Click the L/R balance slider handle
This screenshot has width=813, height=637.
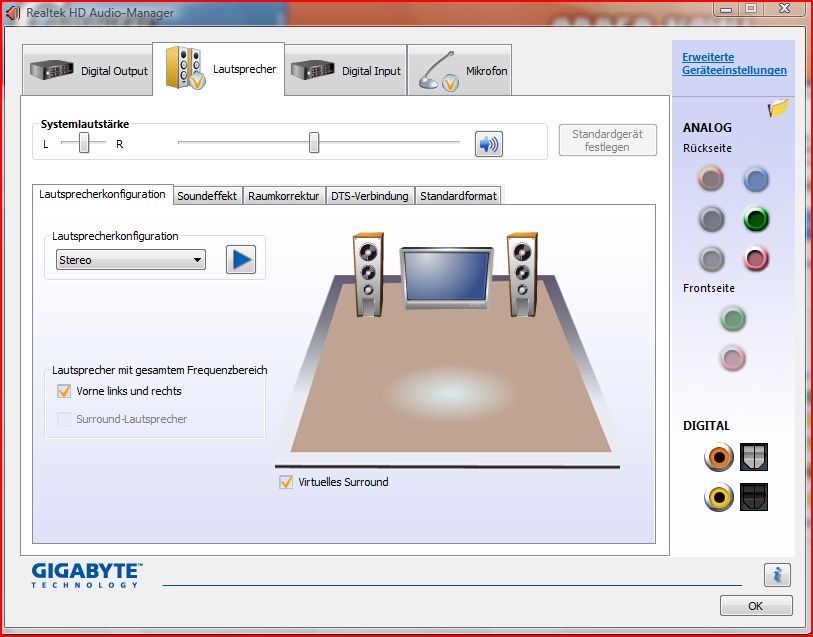pyautogui.click(x=84, y=143)
